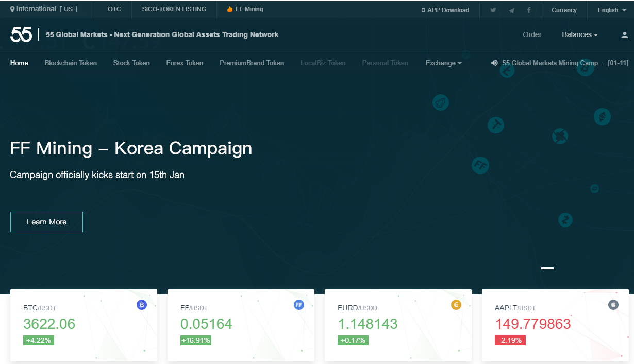Click the AAPLT price 149.779863

click(533, 324)
